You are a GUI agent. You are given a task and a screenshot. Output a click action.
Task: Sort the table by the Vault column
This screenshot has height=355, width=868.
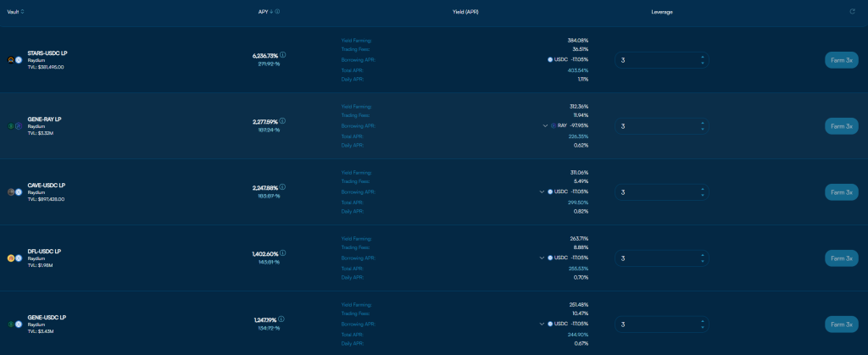coord(15,12)
